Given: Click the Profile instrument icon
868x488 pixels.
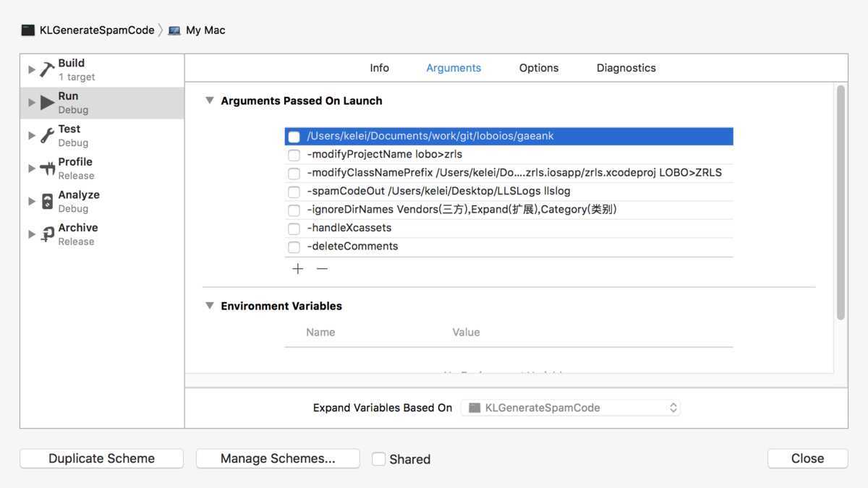Looking at the screenshot, I should point(47,168).
